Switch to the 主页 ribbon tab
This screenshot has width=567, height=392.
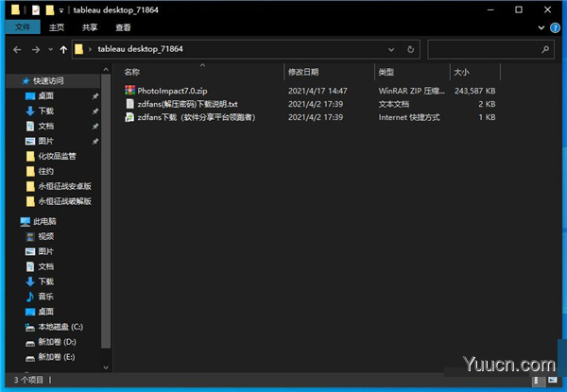[x=57, y=27]
